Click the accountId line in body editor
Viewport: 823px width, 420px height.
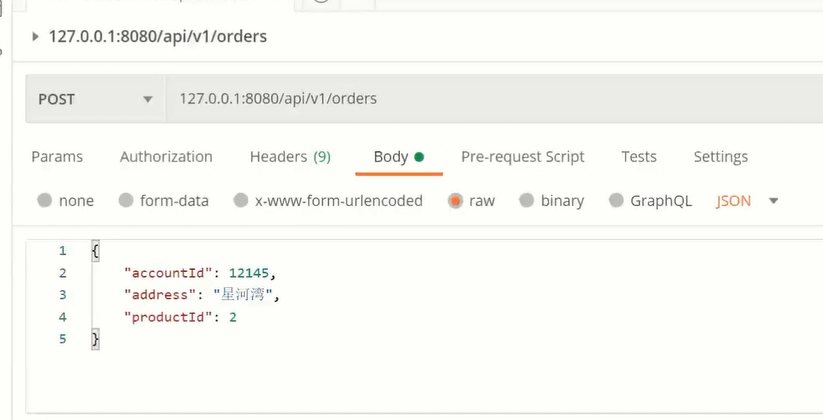[x=200, y=273]
